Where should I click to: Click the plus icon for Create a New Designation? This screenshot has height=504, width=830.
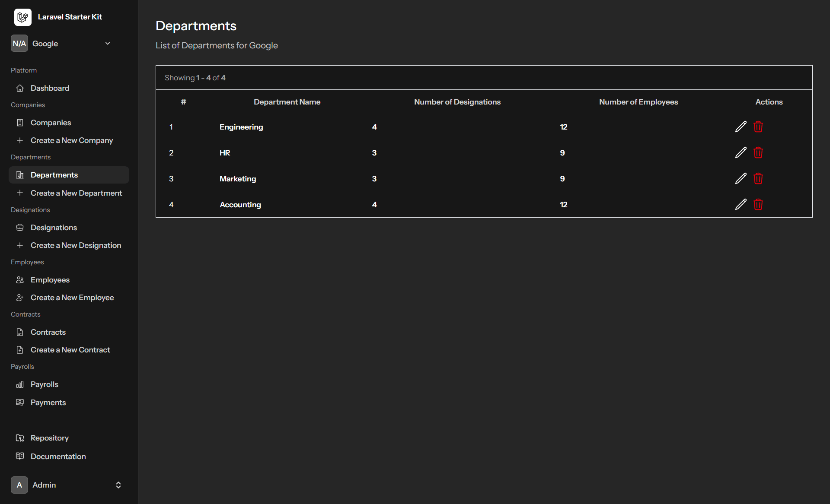click(x=20, y=245)
